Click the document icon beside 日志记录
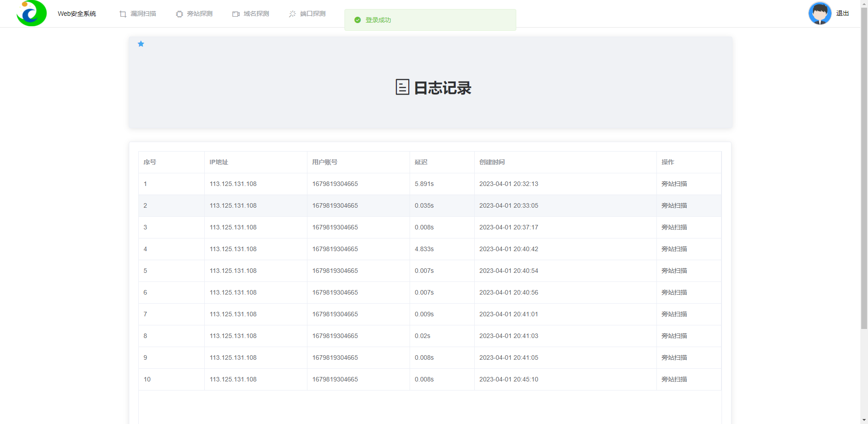 coord(402,87)
